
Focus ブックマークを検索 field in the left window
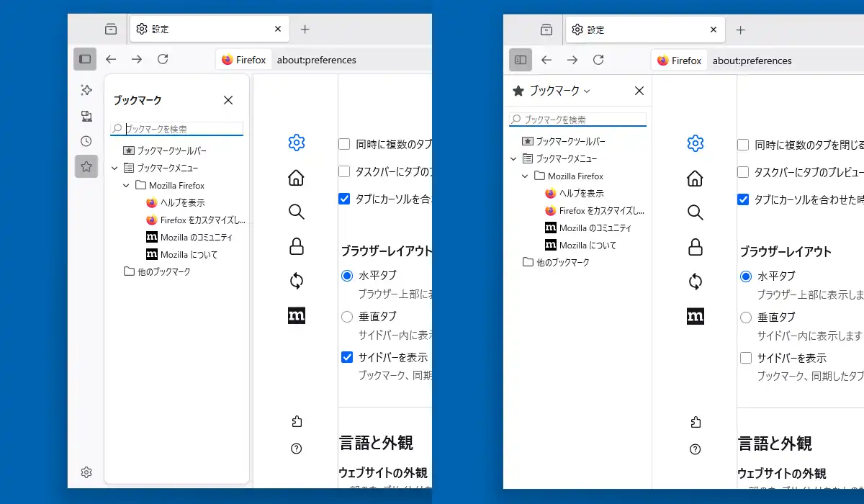pos(176,129)
